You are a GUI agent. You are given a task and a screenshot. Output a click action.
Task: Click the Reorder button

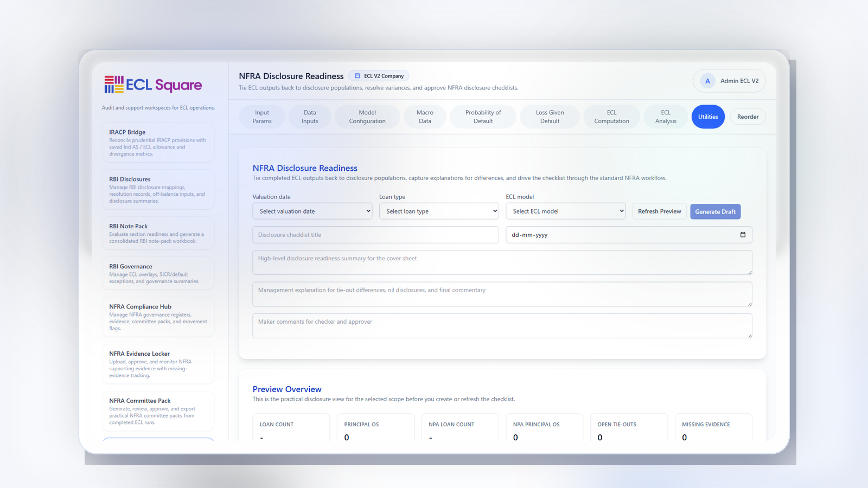tap(748, 117)
